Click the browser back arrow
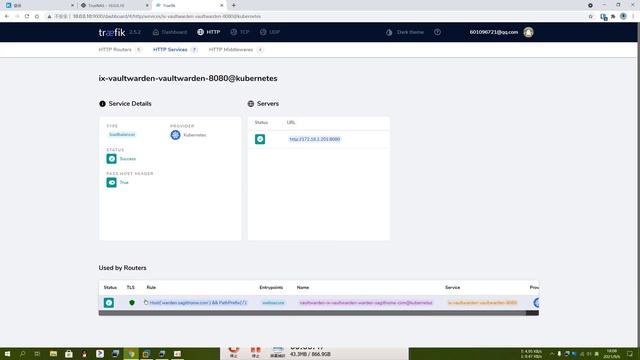The width and height of the screenshot is (640, 360). pyautogui.click(x=7, y=16)
